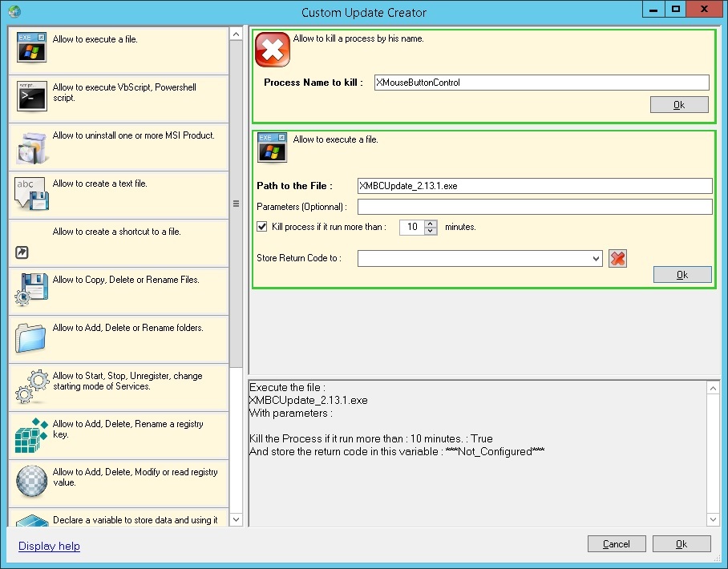Select the VbScript Powershell script console icon
This screenshot has height=569, width=728.
[31, 96]
